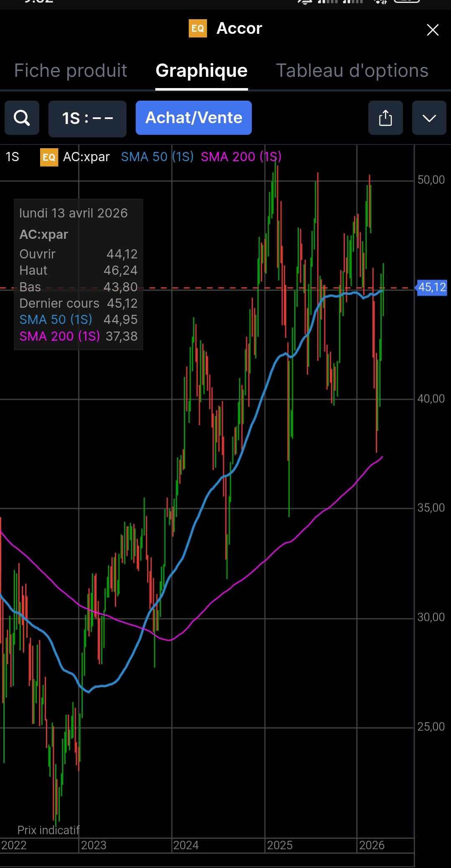This screenshot has width=451, height=868.
Task: Expand the chart options chevron
Action: pos(429,118)
